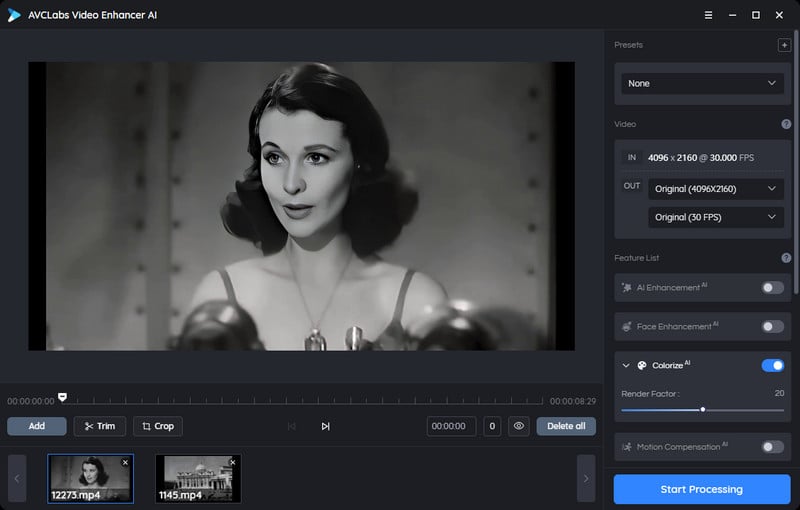Click the Colorize palette icon

tap(642, 365)
